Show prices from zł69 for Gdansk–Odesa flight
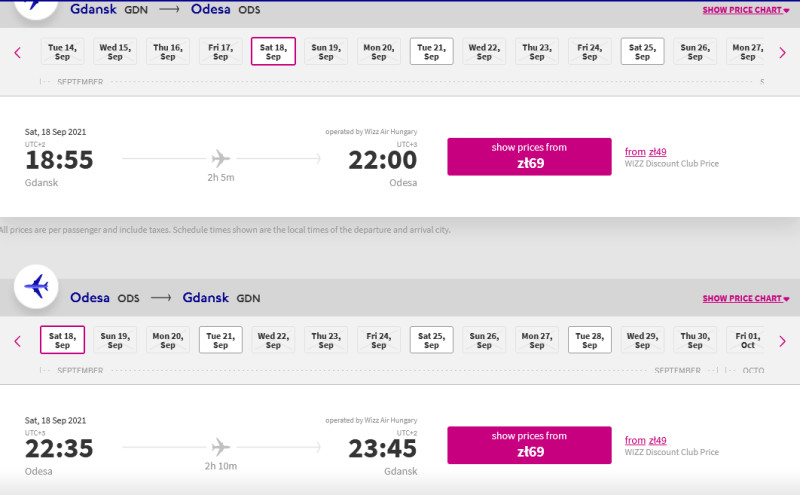 pyautogui.click(x=529, y=157)
